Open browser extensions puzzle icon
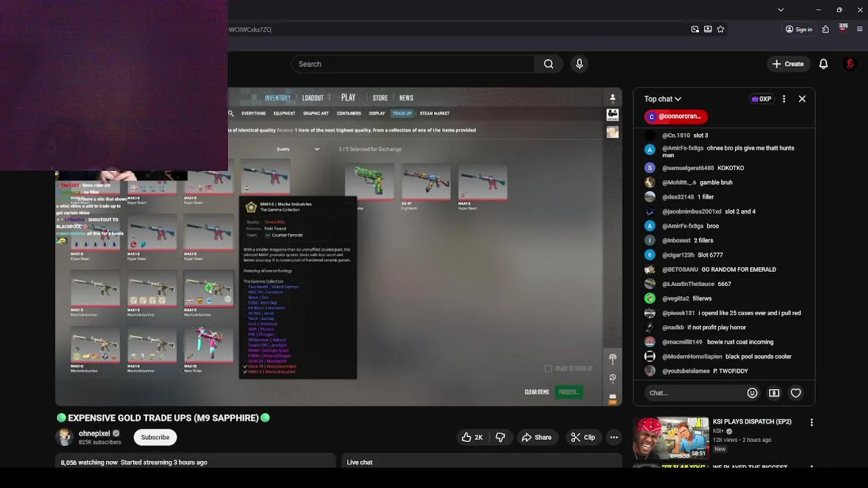Viewport: 868px width, 488px height. pyautogui.click(x=825, y=29)
